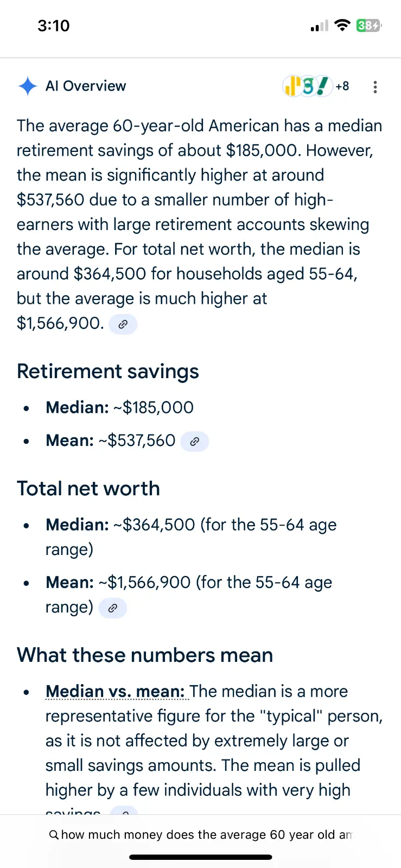Open the link chip after $1,566,900 paragraph
This screenshot has width=401, height=868.
point(123,324)
